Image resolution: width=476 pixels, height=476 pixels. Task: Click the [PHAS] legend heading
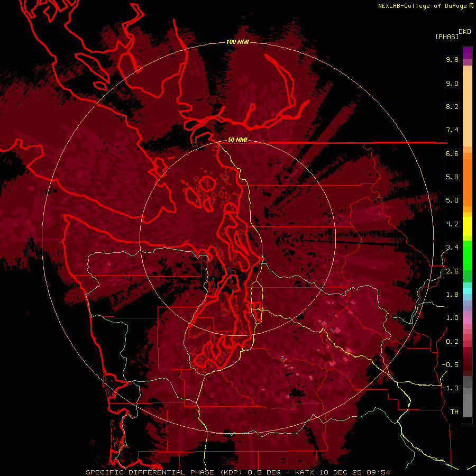pos(447,37)
